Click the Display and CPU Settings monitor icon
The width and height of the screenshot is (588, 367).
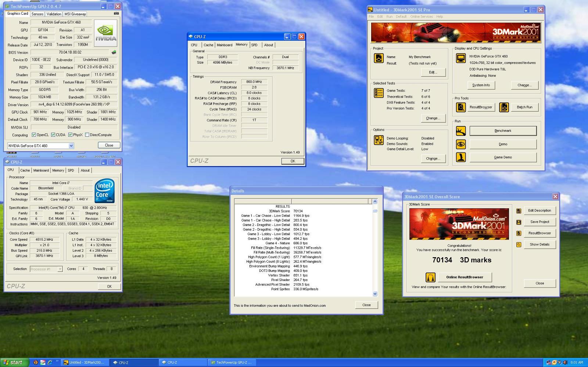click(460, 58)
